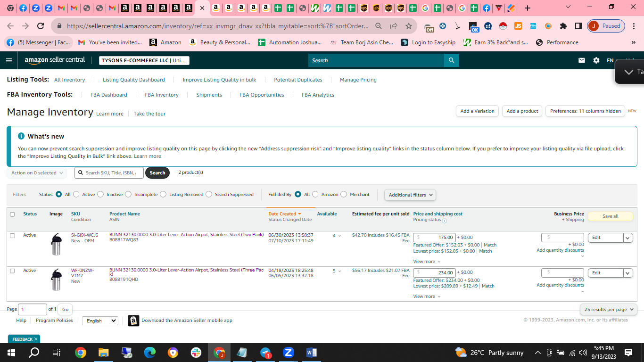Sort by the Date Created column header
The width and height of the screenshot is (644, 362).
click(285, 214)
